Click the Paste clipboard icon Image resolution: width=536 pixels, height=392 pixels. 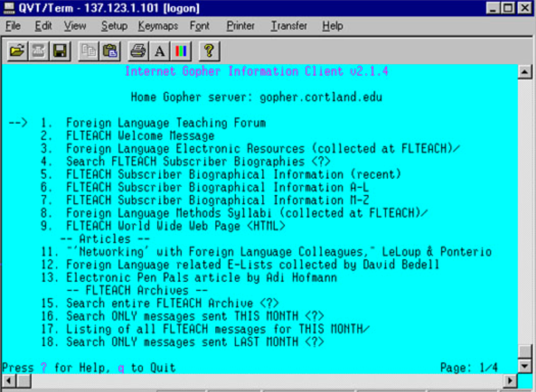[110, 51]
